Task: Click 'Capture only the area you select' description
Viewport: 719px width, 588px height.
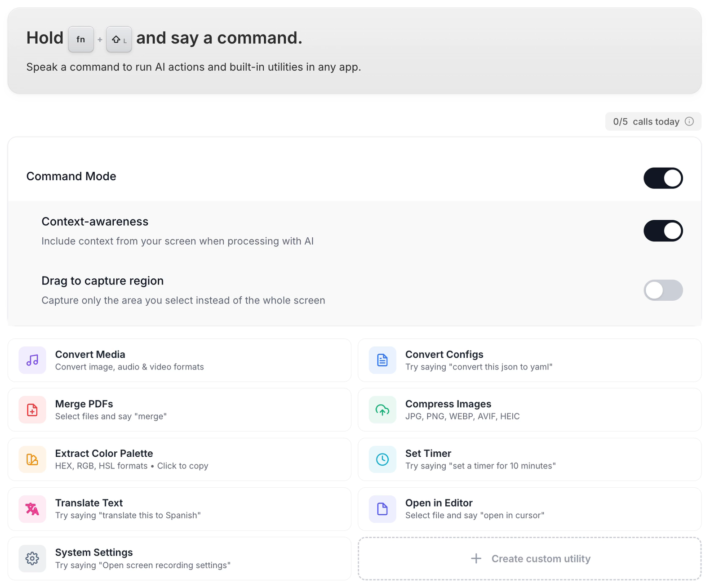Action: [183, 300]
